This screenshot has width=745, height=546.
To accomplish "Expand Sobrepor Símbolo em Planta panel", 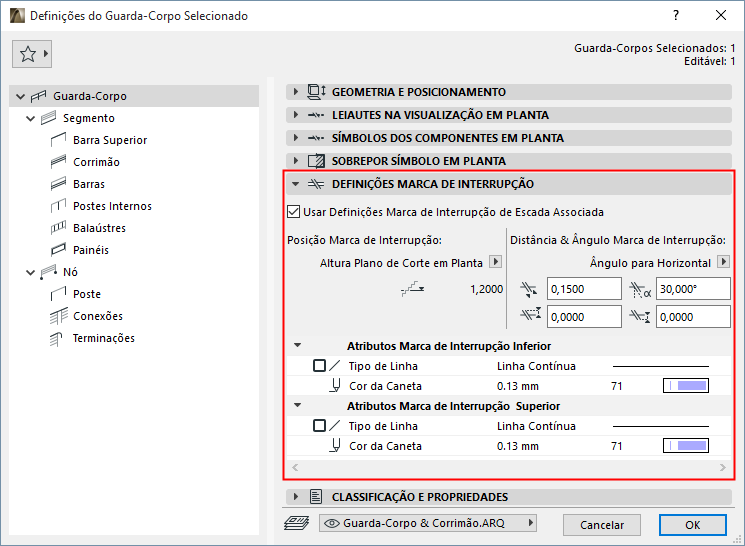I will 296,161.
